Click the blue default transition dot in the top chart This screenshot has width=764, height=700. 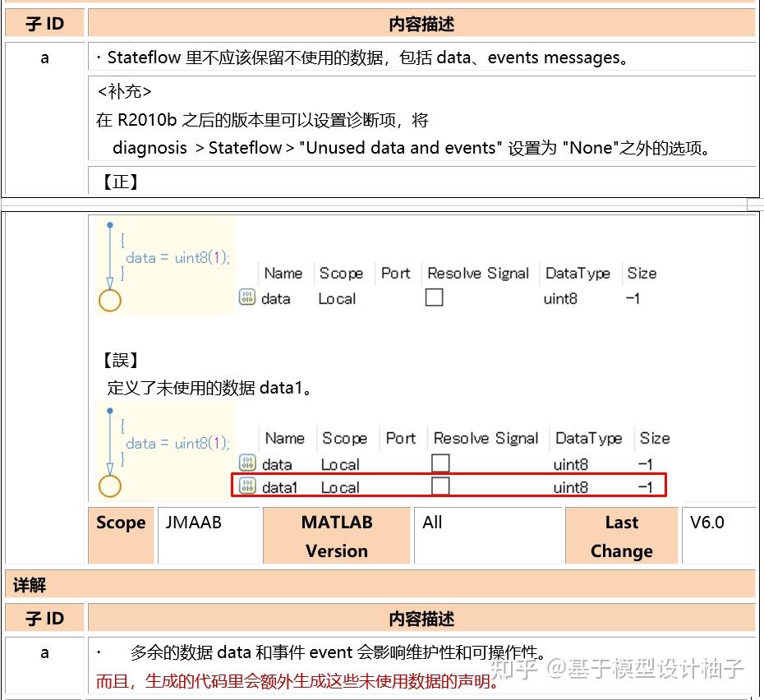pyautogui.click(x=111, y=223)
